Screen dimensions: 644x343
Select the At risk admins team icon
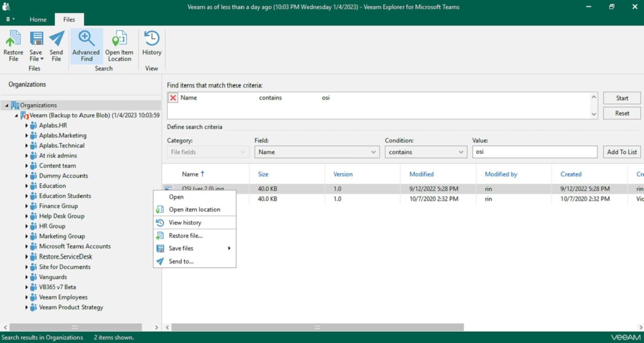[x=33, y=155]
